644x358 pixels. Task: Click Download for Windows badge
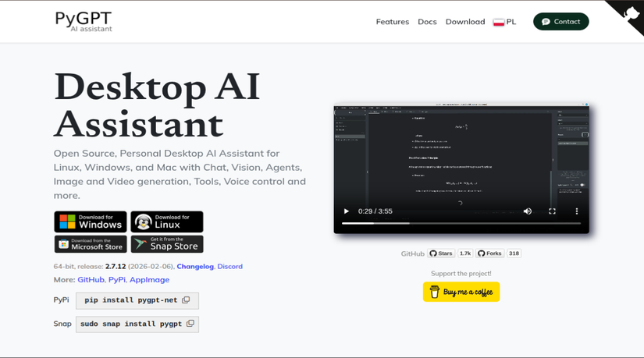[x=91, y=222]
